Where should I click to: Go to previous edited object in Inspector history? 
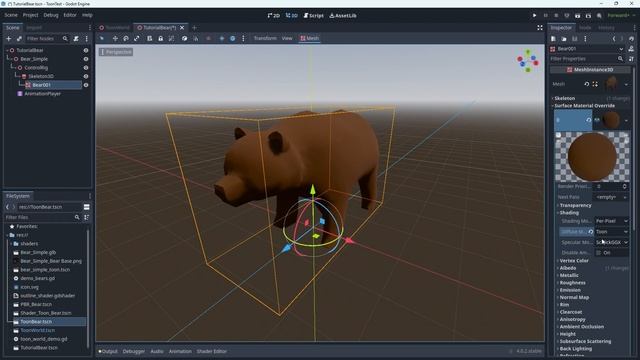[x=613, y=39]
